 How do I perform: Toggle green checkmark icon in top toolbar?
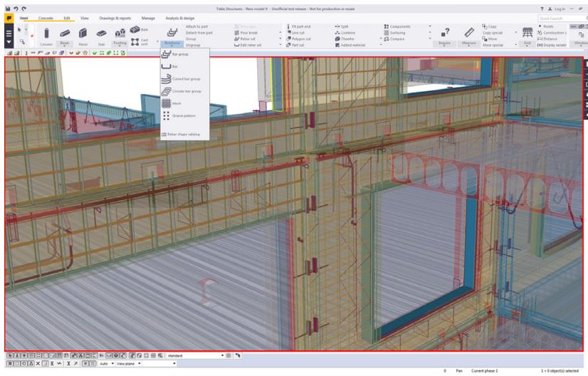95,53
